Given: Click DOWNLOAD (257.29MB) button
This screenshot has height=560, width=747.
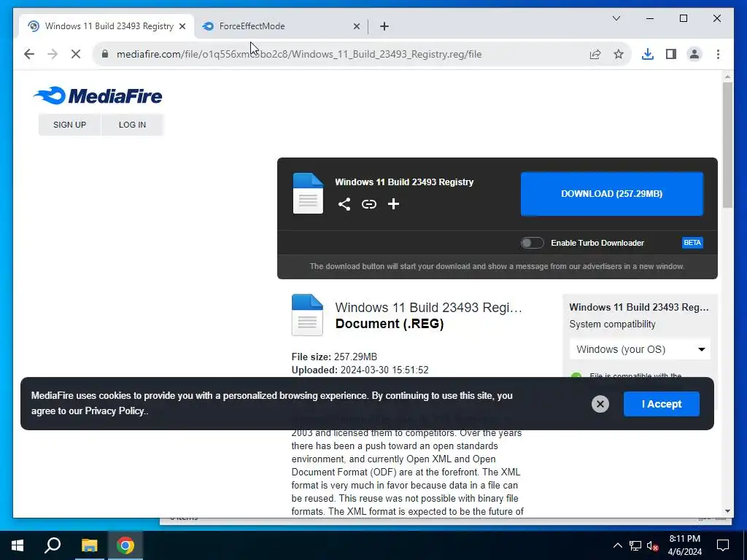Looking at the screenshot, I should (x=612, y=194).
